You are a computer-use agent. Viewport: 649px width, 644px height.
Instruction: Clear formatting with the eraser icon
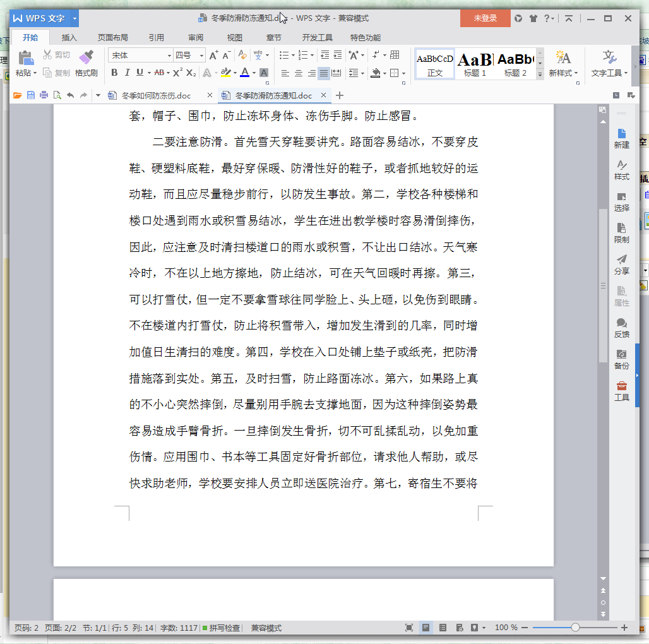pos(242,55)
